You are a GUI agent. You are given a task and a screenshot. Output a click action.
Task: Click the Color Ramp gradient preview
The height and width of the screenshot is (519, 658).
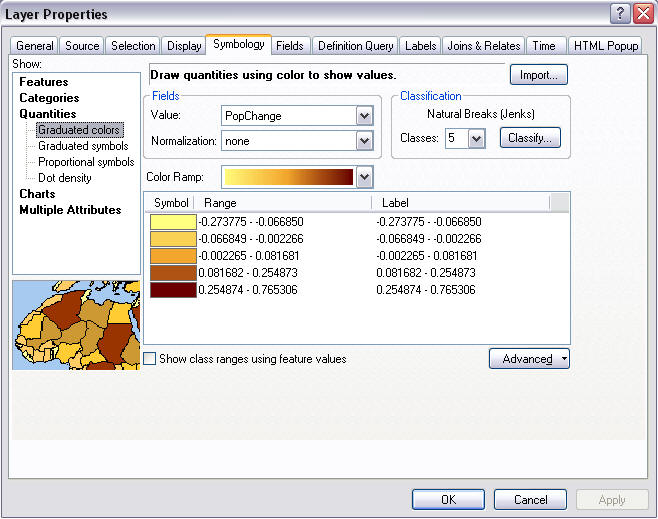pyautogui.click(x=289, y=177)
